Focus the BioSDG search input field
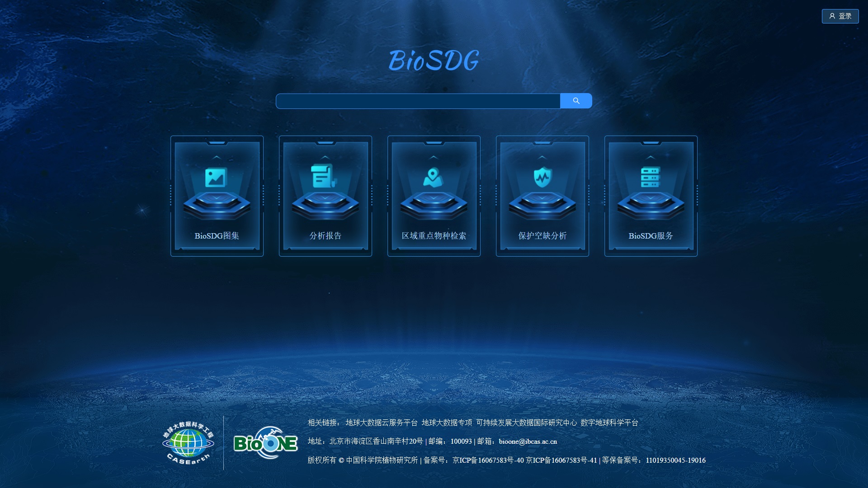Image resolution: width=868 pixels, height=488 pixels. pyautogui.click(x=418, y=101)
